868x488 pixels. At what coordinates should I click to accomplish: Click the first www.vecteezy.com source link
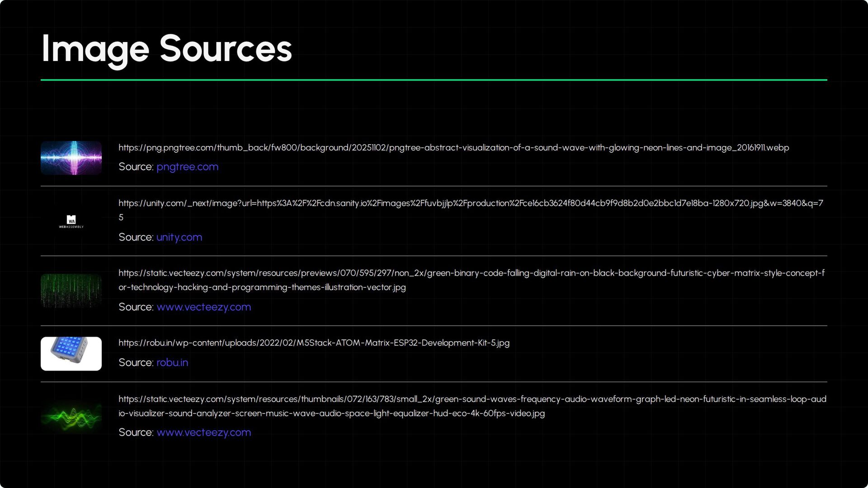(x=203, y=307)
